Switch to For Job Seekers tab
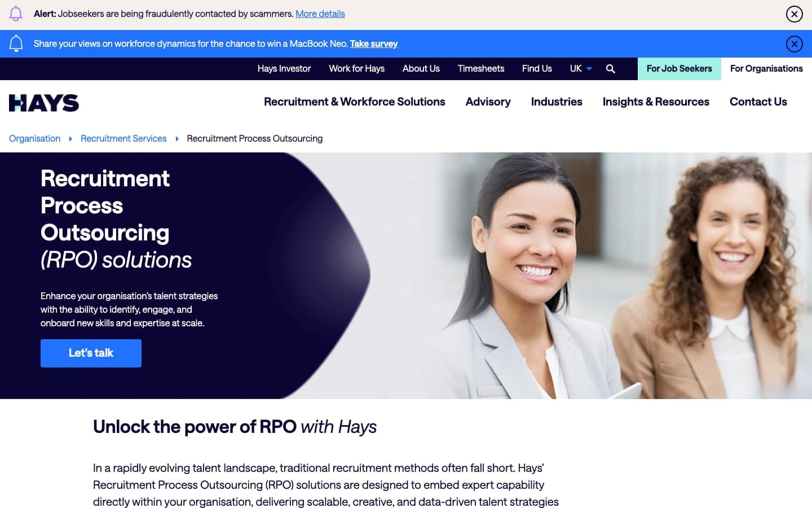812x508 pixels. [x=679, y=69]
